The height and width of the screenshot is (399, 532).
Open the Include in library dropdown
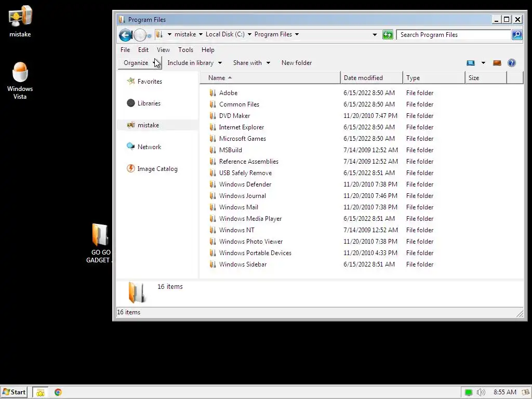click(x=194, y=63)
